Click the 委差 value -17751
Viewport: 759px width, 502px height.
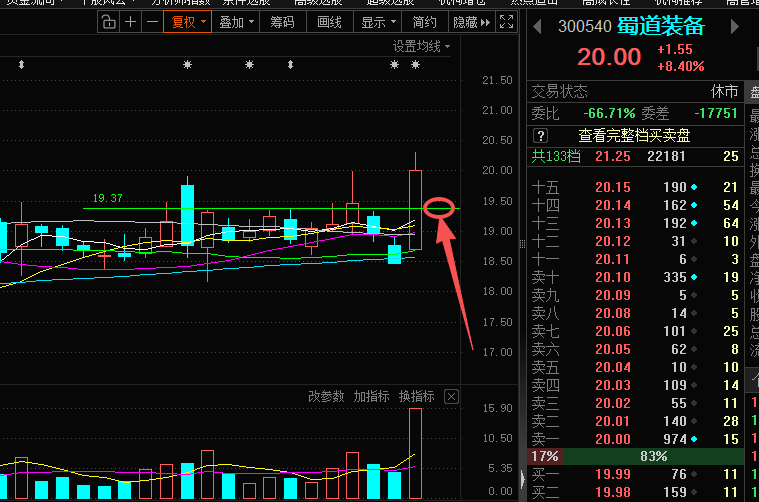[x=716, y=113]
